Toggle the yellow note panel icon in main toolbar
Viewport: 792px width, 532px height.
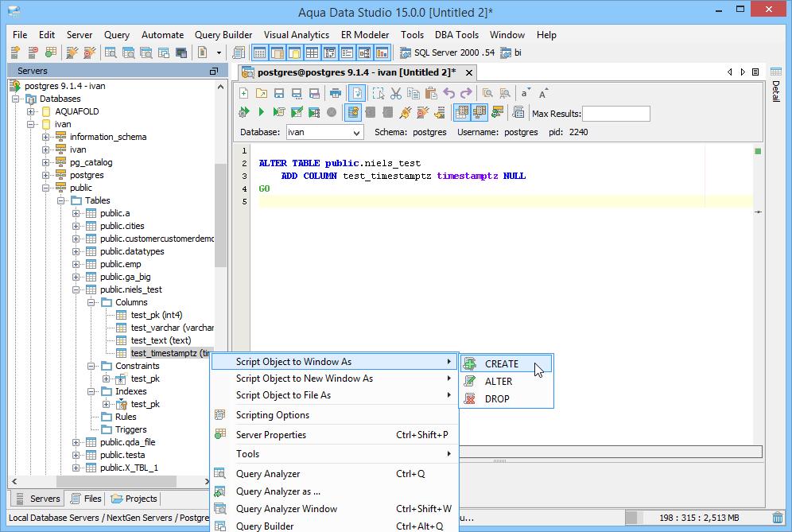[294, 52]
